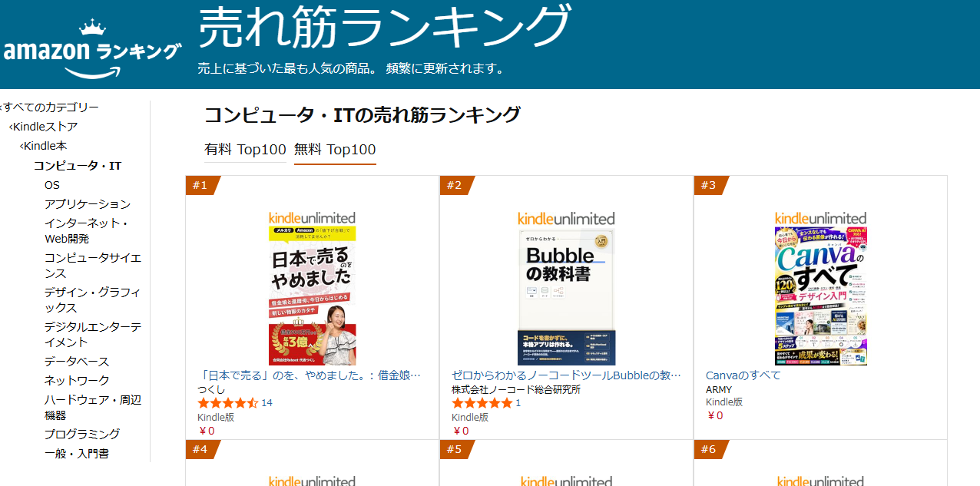The image size is (980, 486).
Task: Open the ゼロからわかるノーコードツールBubble title link
Action: [x=566, y=375]
